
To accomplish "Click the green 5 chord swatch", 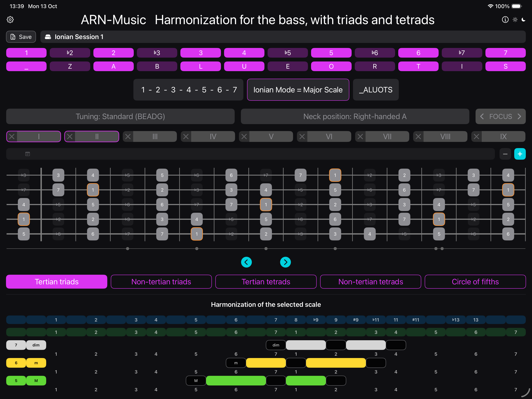I will point(16,381).
